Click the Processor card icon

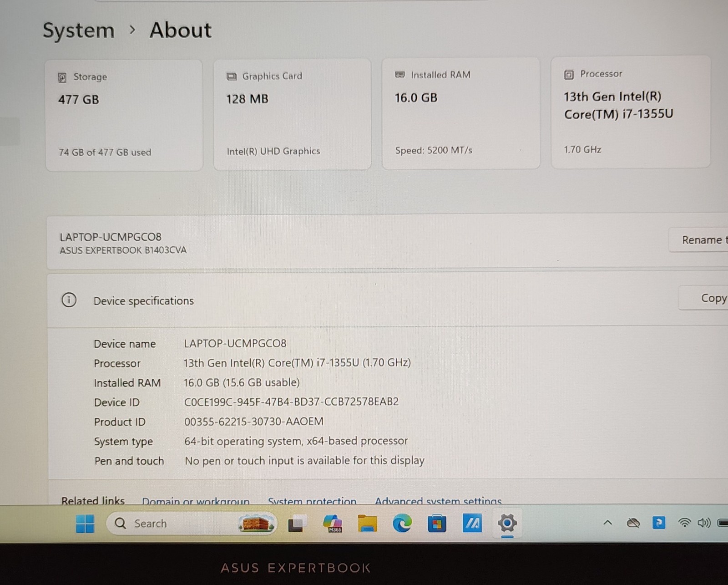point(569,75)
